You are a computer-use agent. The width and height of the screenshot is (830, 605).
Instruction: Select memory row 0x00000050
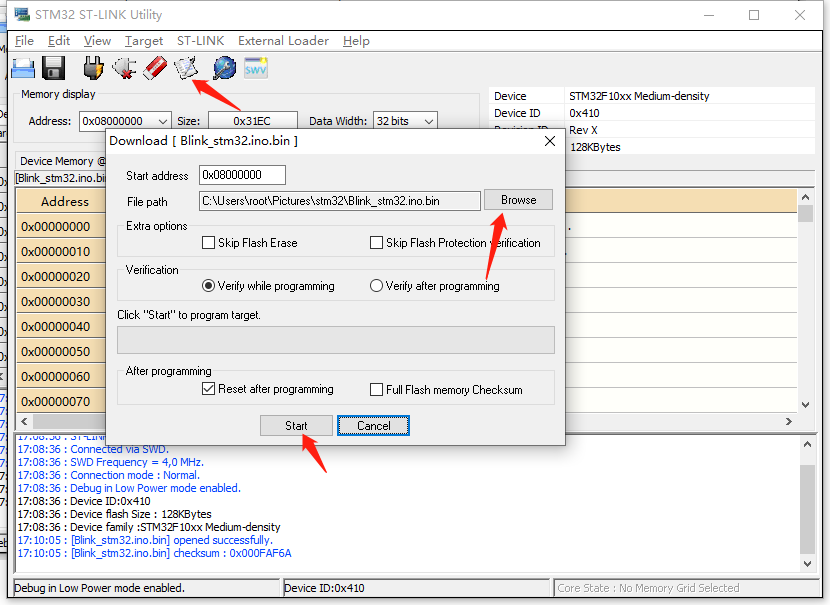coord(61,351)
